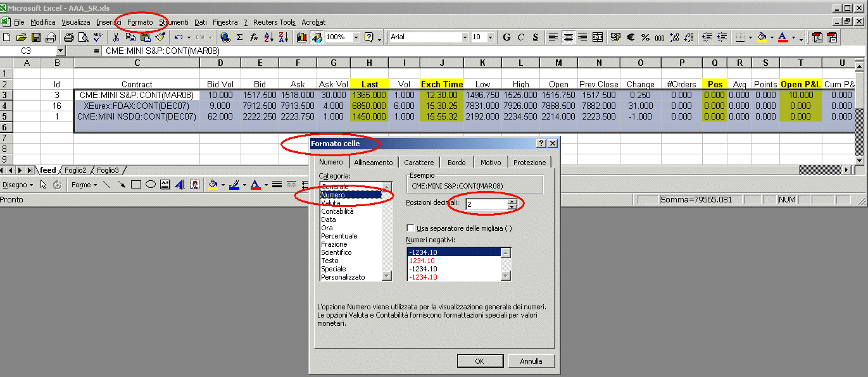Screen dimensions: 868x377
Task: Click the Drawing toolbar line color brush
Action: point(234,185)
